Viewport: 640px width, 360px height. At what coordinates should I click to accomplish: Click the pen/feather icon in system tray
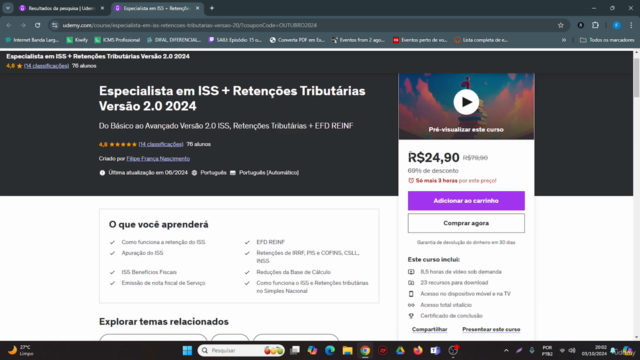(x=519, y=350)
